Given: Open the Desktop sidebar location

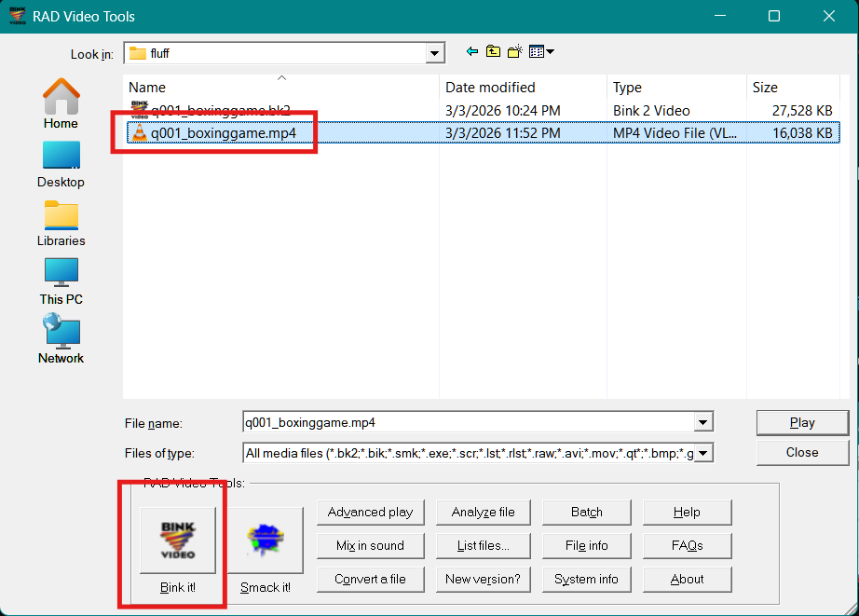Looking at the screenshot, I should (x=61, y=164).
